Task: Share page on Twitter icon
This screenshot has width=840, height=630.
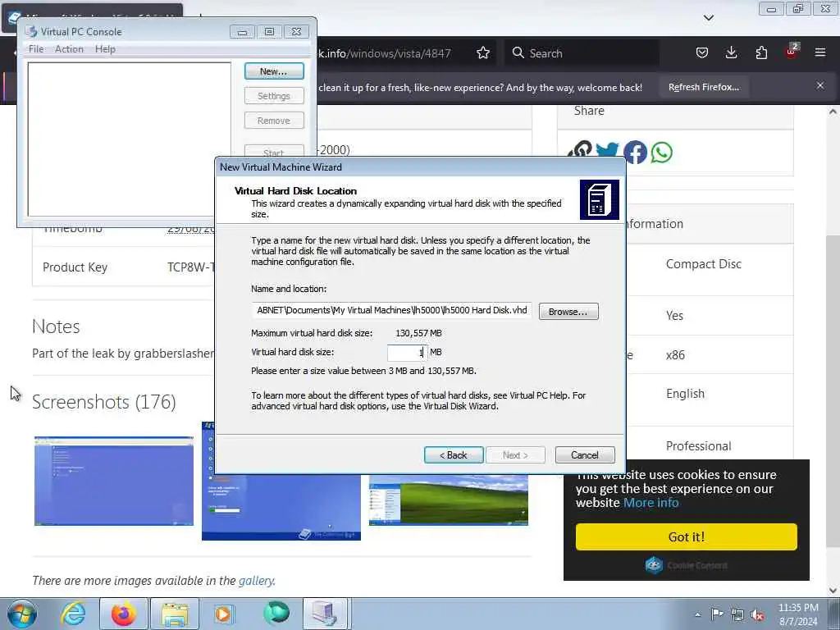Action: [608, 151]
